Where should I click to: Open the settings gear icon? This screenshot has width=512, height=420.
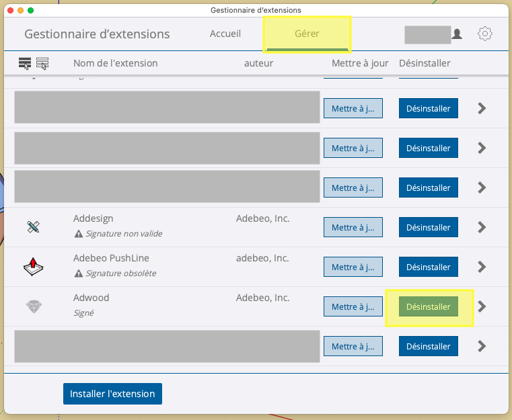tap(485, 34)
